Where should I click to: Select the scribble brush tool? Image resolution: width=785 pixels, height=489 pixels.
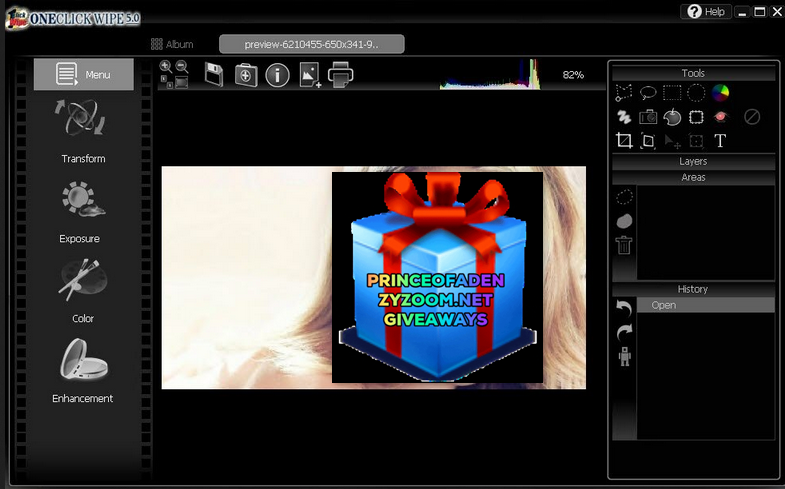pos(624,117)
